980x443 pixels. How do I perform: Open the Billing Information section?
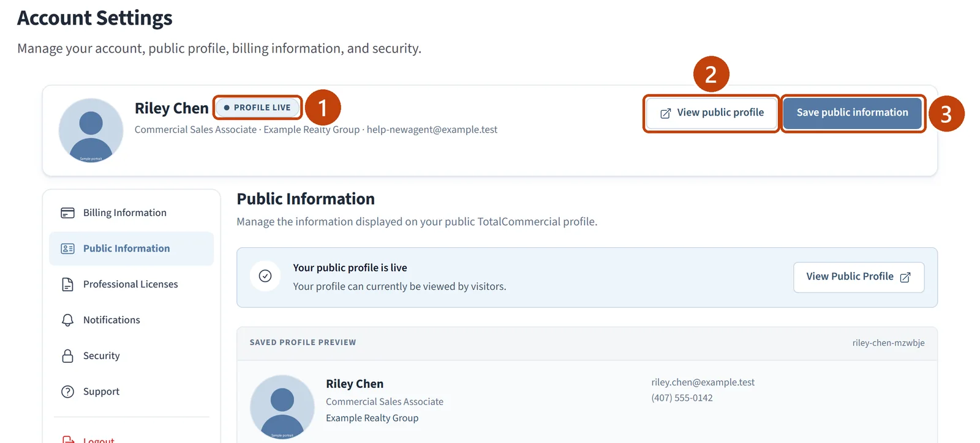pos(131,213)
